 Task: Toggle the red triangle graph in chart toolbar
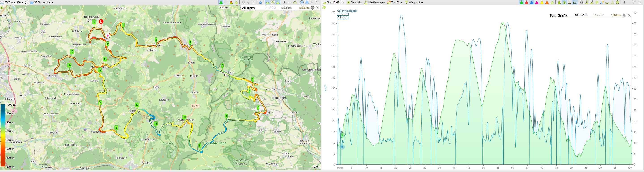click(x=526, y=2)
